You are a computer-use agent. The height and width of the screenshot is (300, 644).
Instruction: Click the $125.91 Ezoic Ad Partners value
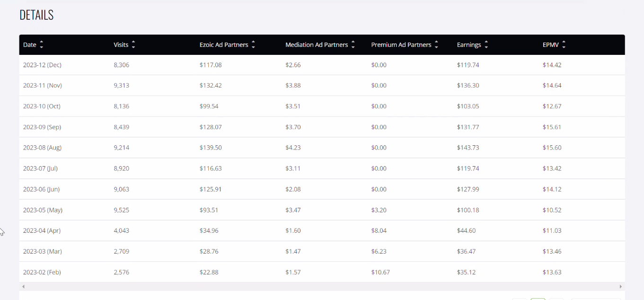[211, 189]
